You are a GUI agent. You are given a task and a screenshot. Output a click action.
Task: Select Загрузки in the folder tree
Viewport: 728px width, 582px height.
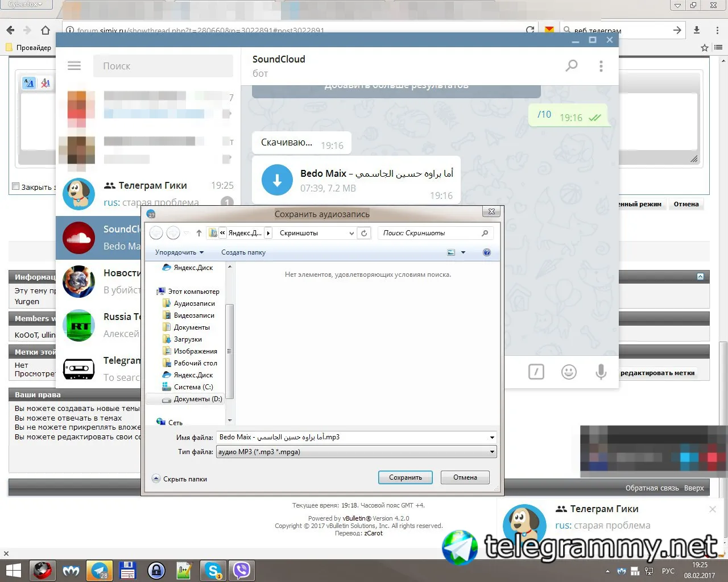(x=188, y=339)
